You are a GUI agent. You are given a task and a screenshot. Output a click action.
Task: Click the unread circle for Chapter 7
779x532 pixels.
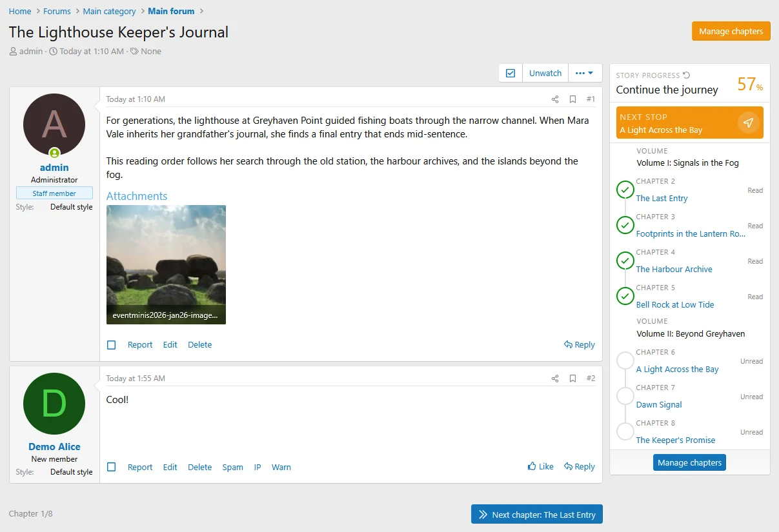[625, 396]
